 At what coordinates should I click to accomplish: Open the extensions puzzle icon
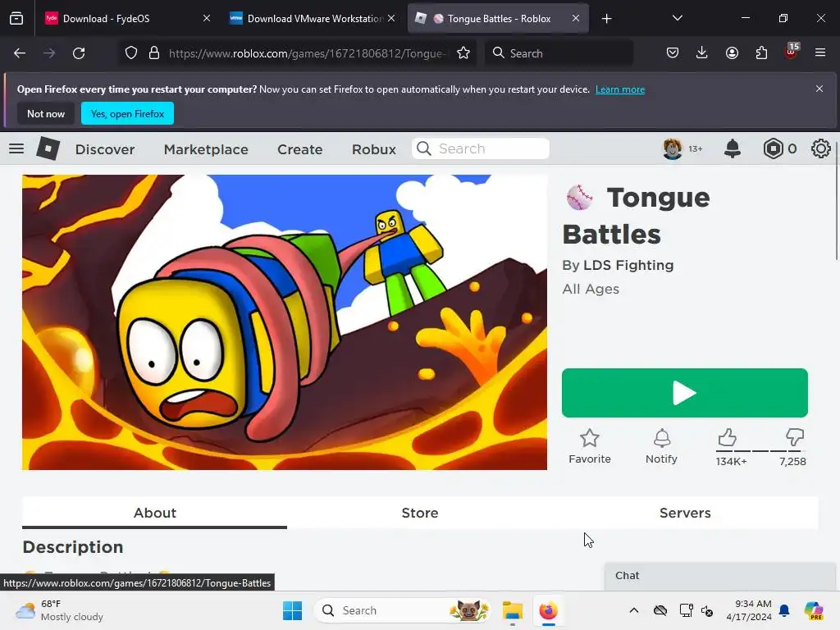pyautogui.click(x=761, y=53)
